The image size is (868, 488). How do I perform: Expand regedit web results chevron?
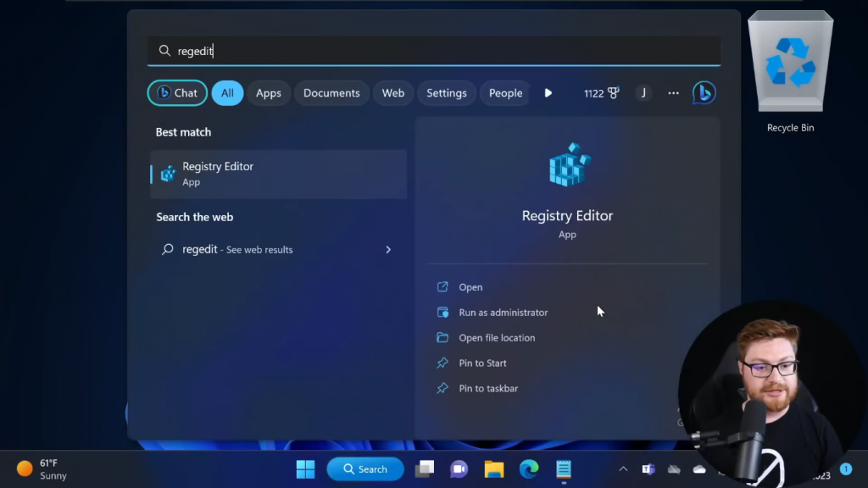pyautogui.click(x=388, y=250)
